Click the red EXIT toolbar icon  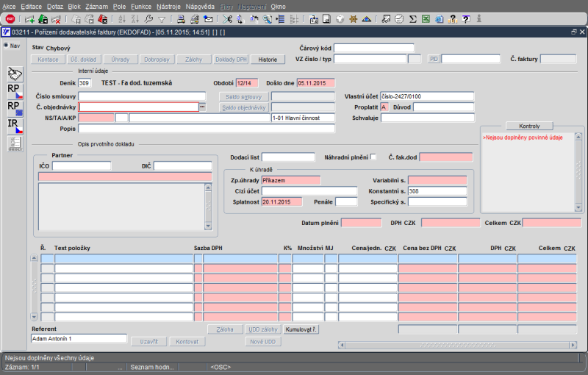10,19
